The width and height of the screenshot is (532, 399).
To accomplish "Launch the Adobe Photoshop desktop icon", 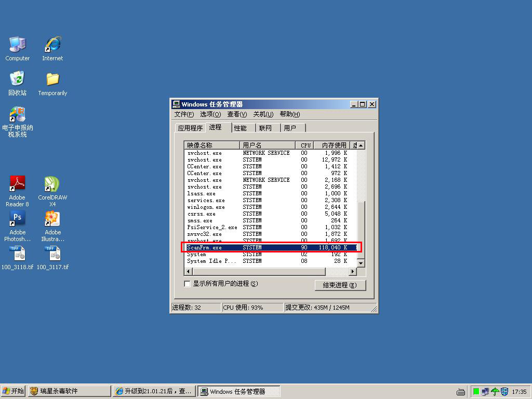I will point(18,219).
